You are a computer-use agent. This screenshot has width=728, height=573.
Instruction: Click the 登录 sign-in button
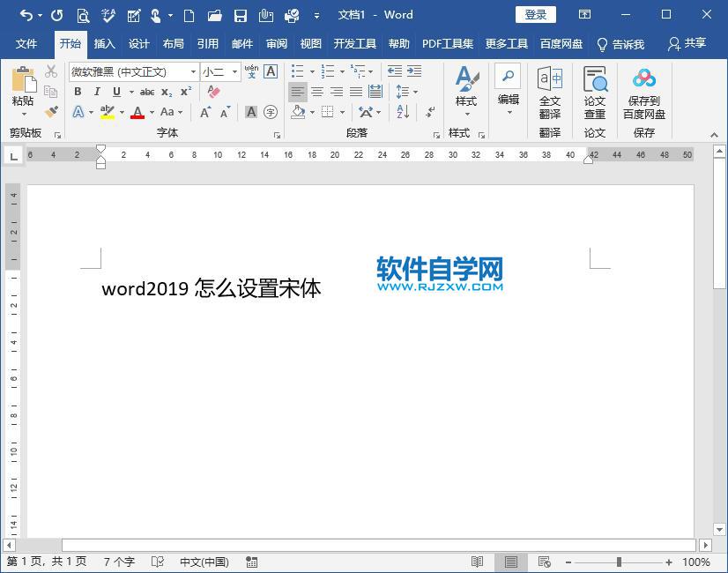[x=535, y=14]
